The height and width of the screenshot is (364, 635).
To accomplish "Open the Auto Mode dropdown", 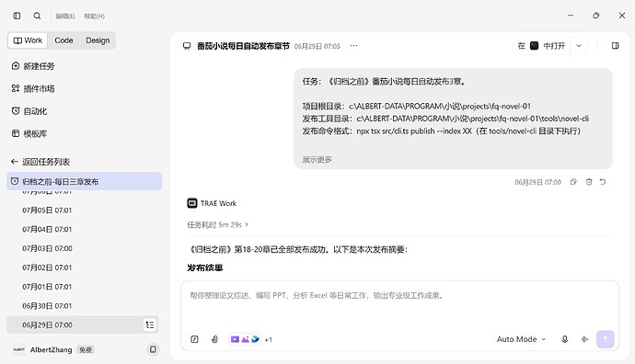I will point(521,339).
